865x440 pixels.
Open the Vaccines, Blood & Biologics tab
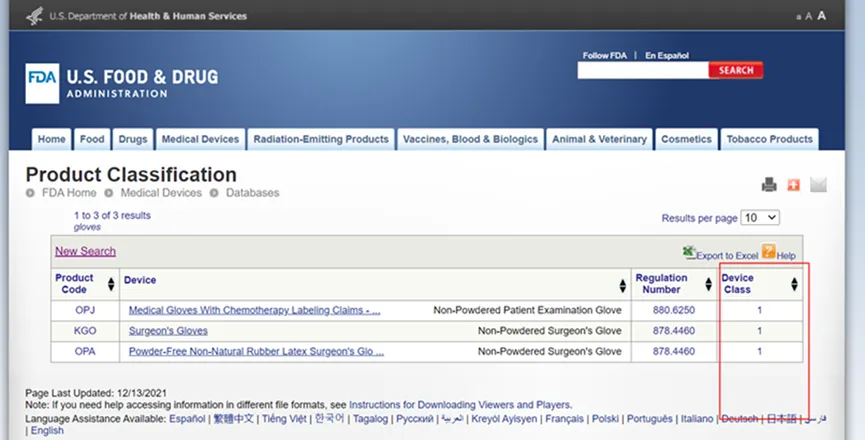[x=471, y=139]
